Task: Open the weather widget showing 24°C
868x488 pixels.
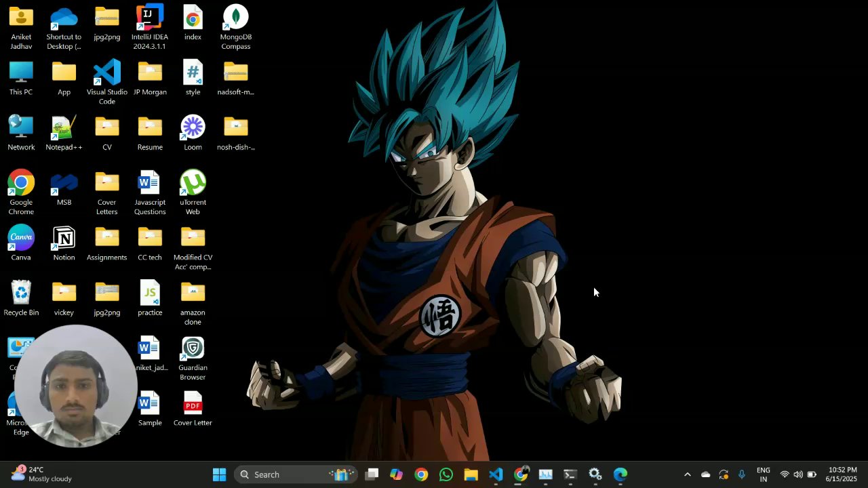Action: (x=41, y=474)
